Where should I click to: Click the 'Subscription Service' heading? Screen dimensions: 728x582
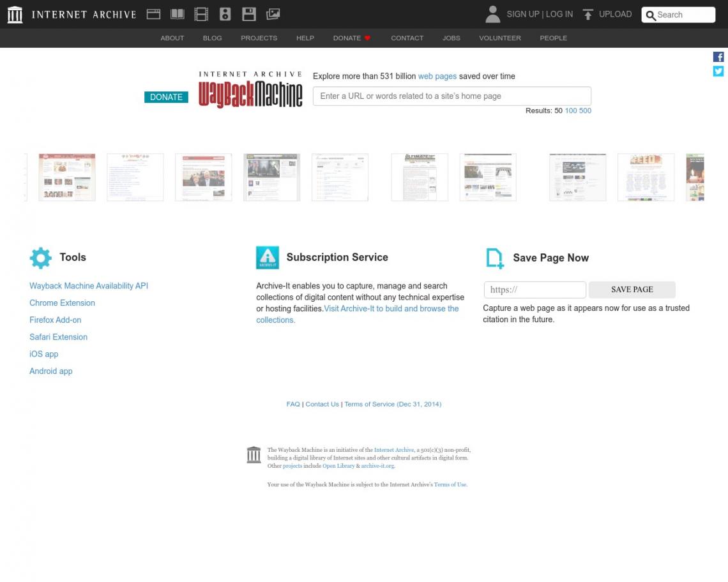(x=337, y=258)
